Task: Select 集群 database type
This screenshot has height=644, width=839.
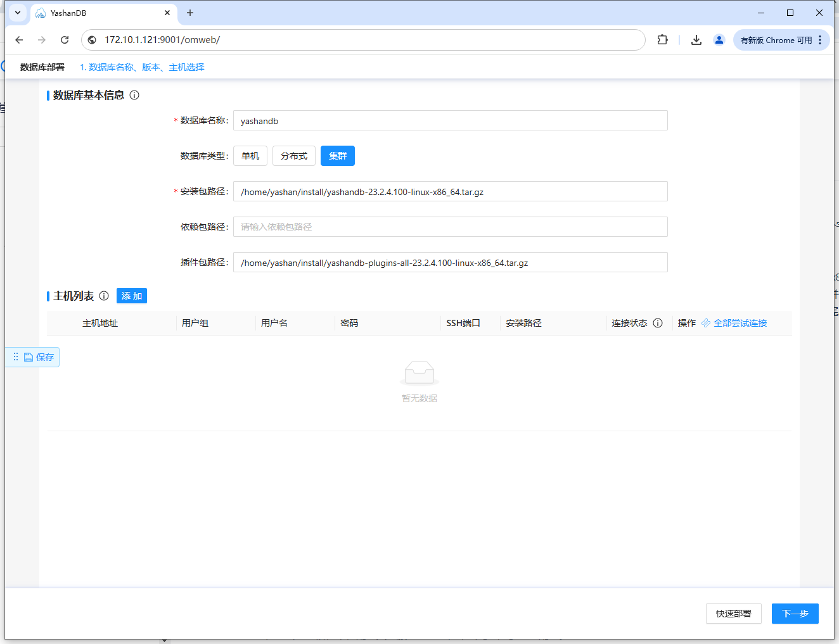Action: click(x=338, y=156)
